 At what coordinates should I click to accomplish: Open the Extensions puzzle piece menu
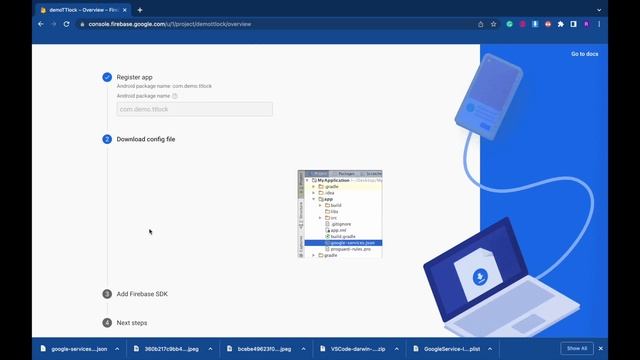[561, 24]
